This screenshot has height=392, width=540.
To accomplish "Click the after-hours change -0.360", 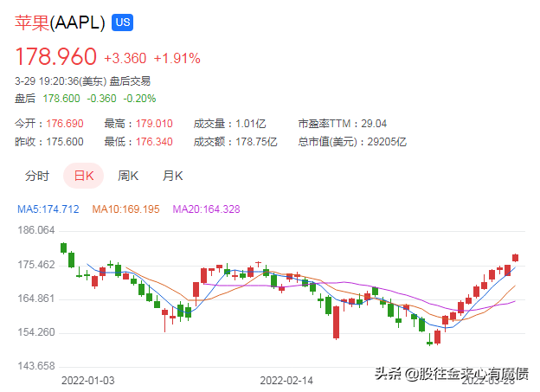I will [x=101, y=99].
